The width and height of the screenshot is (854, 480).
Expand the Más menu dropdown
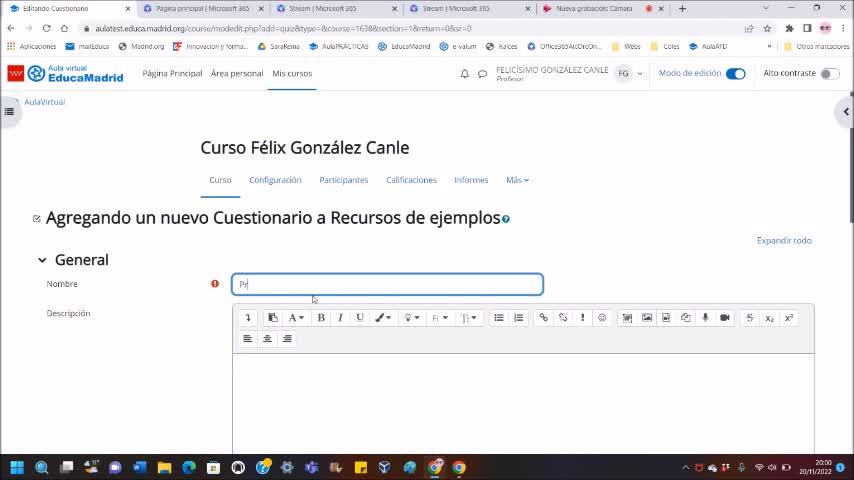[x=517, y=180]
